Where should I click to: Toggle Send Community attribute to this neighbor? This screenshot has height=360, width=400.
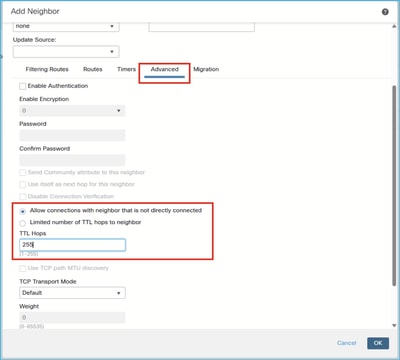point(23,173)
